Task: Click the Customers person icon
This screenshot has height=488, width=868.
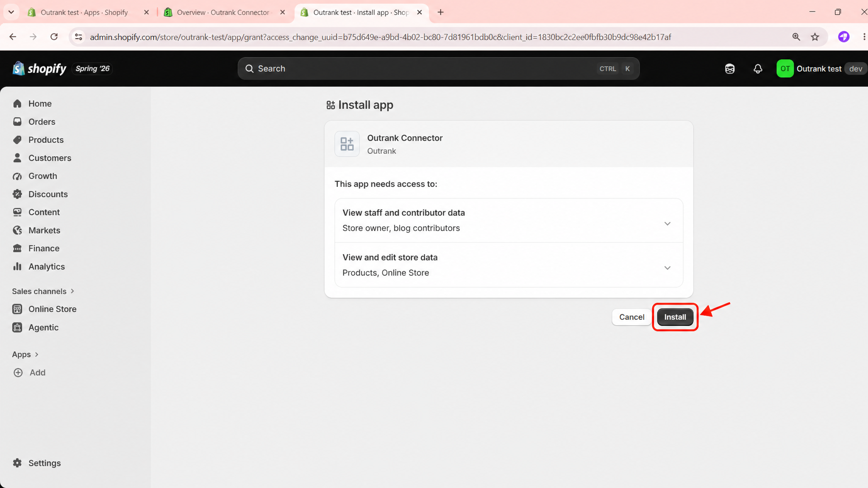Action: [x=17, y=158]
